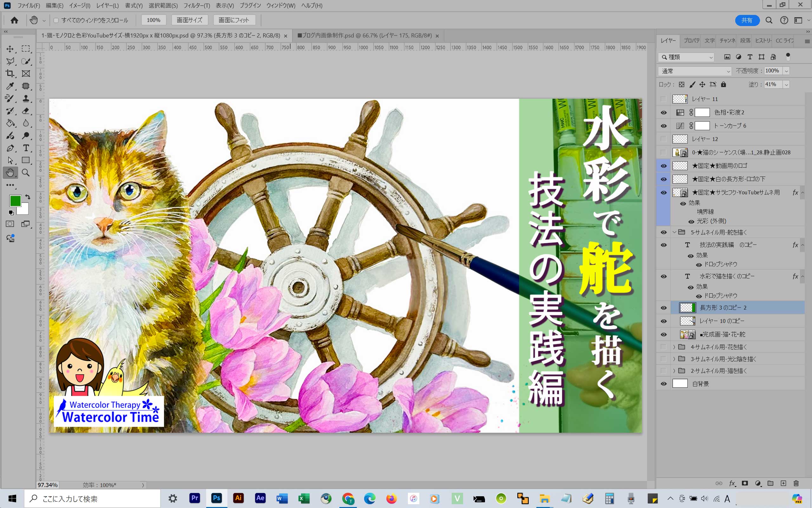Collapse the 5-サムネイル用-舵を描く group
Viewport: 812px width, 508px height.
pyautogui.click(x=674, y=232)
